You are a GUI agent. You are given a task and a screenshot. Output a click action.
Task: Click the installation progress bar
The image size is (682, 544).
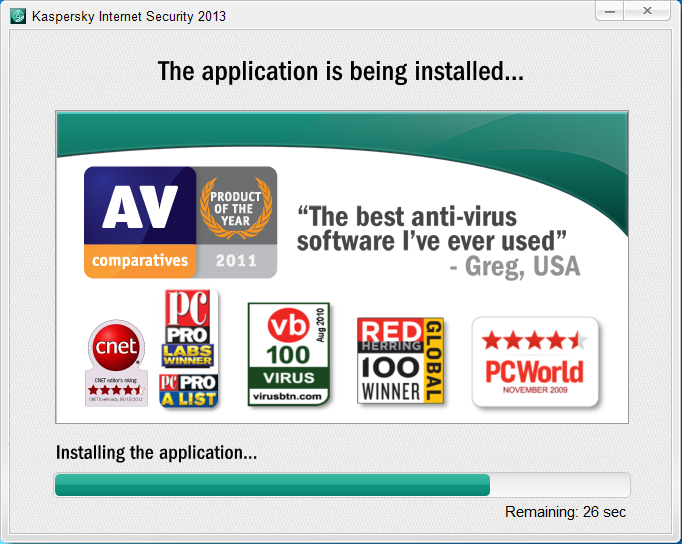tap(342, 485)
